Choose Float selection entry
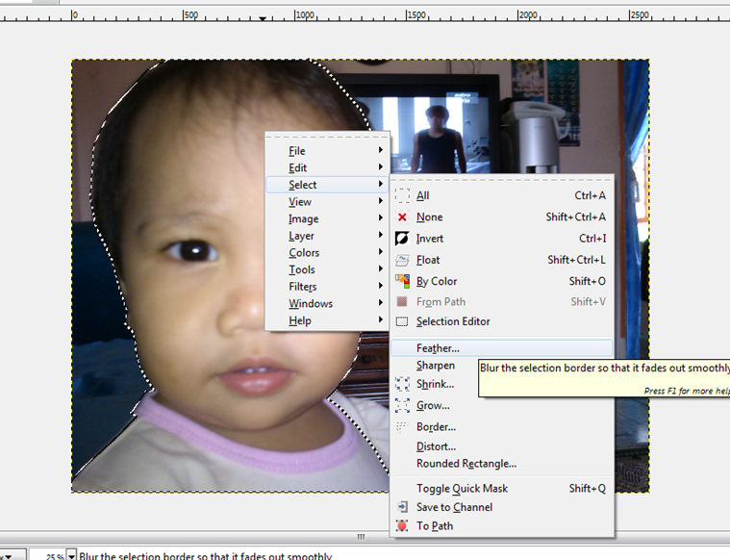Screen dimensions: 730x560 502,260
